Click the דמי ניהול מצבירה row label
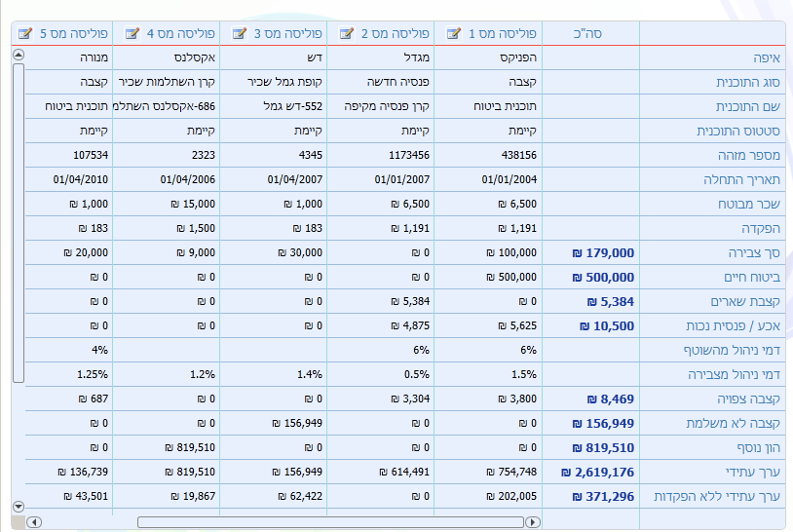Image resolution: width=793 pixels, height=532 pixels. point(734,374)
